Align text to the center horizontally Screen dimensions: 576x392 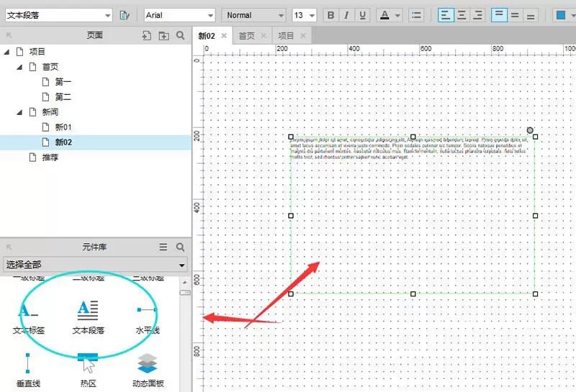[462, 15]
